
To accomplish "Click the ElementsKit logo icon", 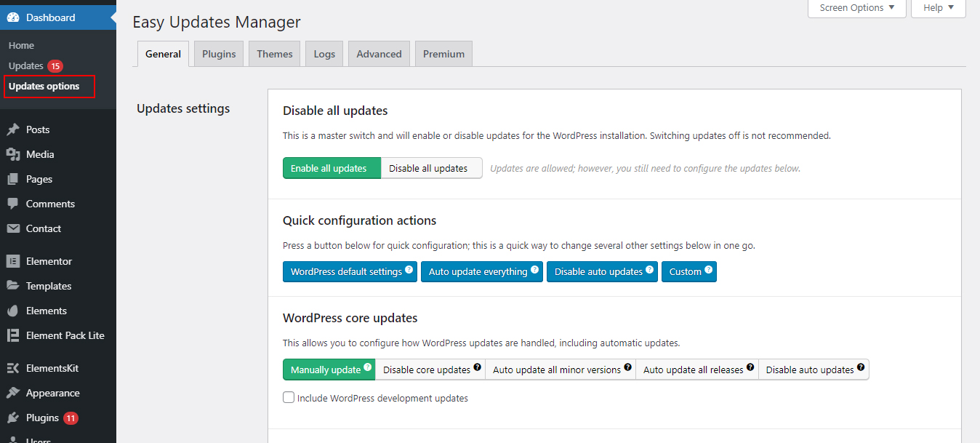I will (x=13, y=368).
